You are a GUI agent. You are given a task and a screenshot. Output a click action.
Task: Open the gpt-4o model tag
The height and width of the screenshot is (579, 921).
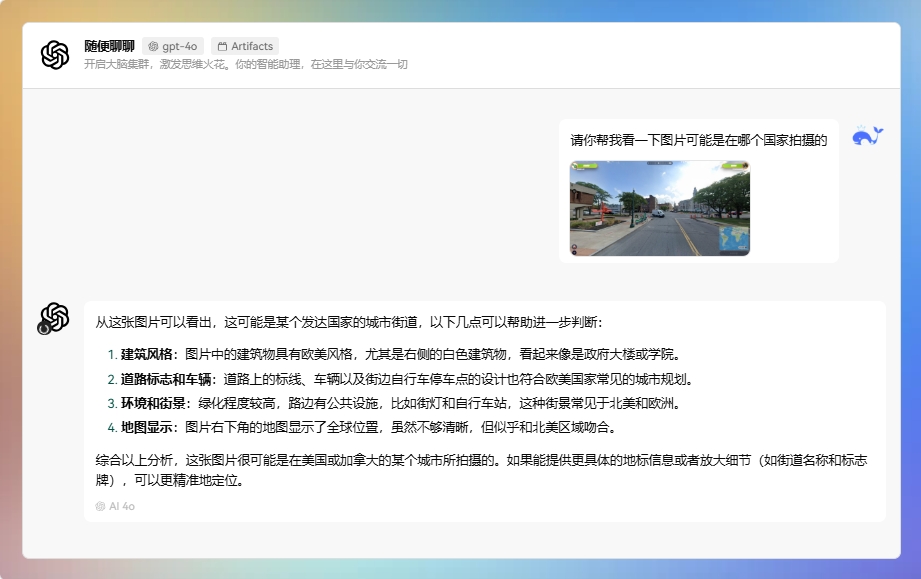coord(173,46)
